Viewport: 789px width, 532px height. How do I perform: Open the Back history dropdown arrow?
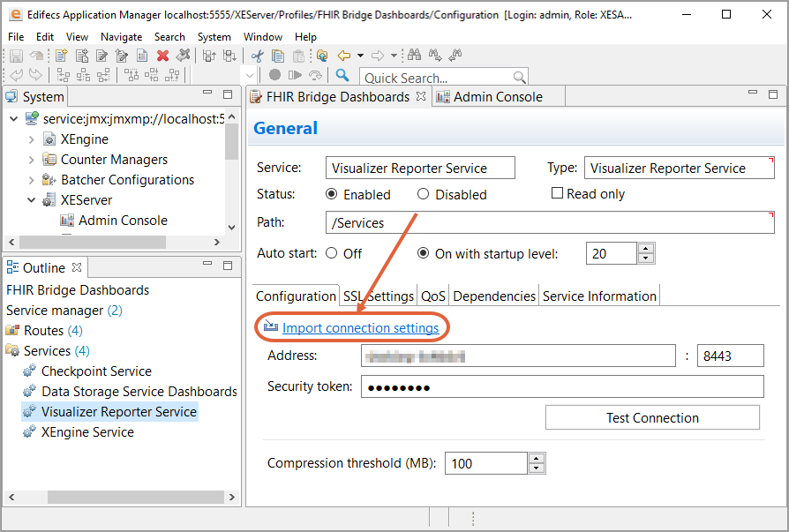tap(360, 56)
